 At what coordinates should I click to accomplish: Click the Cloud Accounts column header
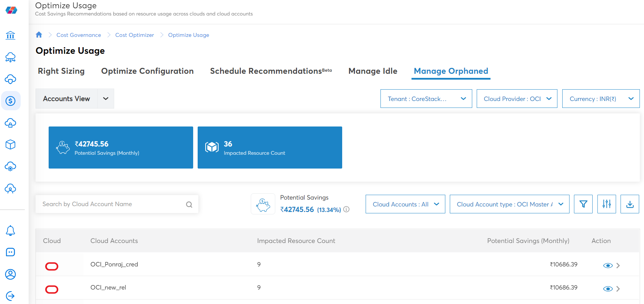pyautogui.click(x=114, y=241)
